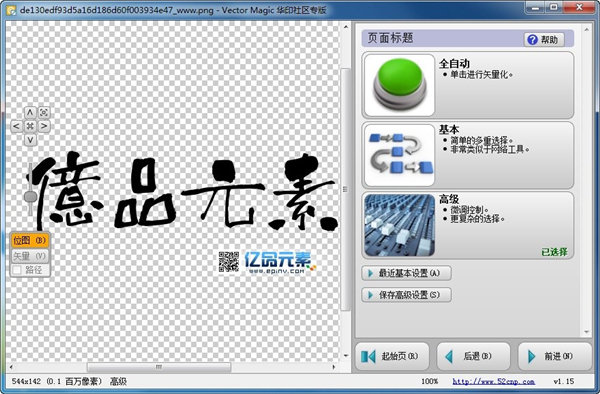Select bitmap view 位图 (B)
Viewport: 600px width, 394px height.
click(x=30, y=241)
